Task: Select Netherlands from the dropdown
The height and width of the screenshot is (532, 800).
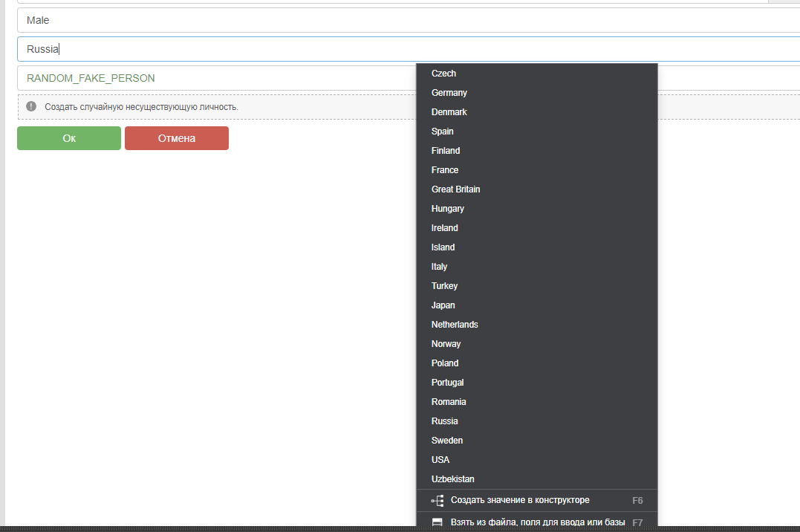Action: pyautogui.click(x=455, y=325)
